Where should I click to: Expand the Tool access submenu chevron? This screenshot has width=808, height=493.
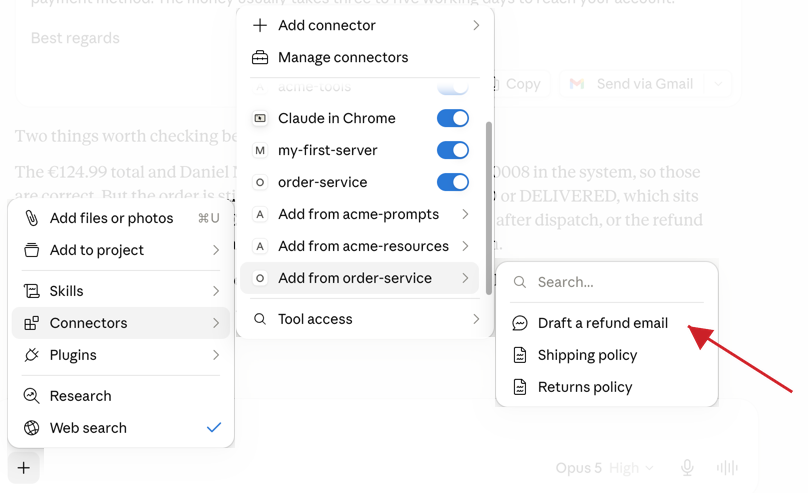[476, 319]
